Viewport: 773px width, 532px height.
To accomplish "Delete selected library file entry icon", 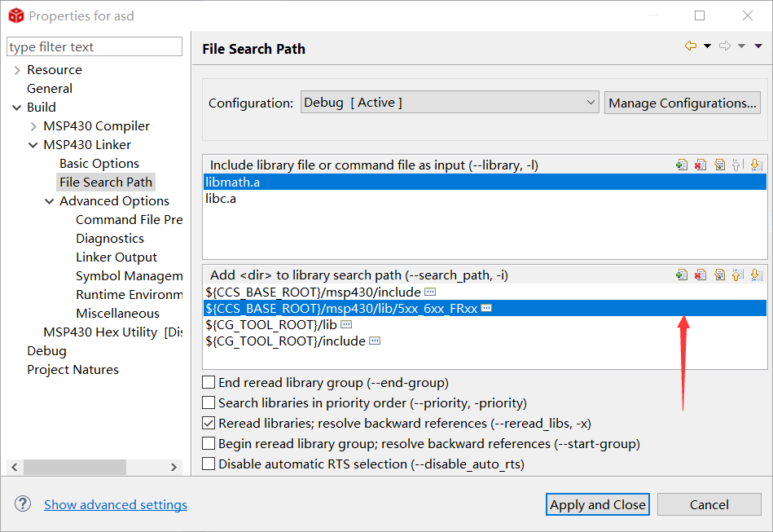I will 701,165.
